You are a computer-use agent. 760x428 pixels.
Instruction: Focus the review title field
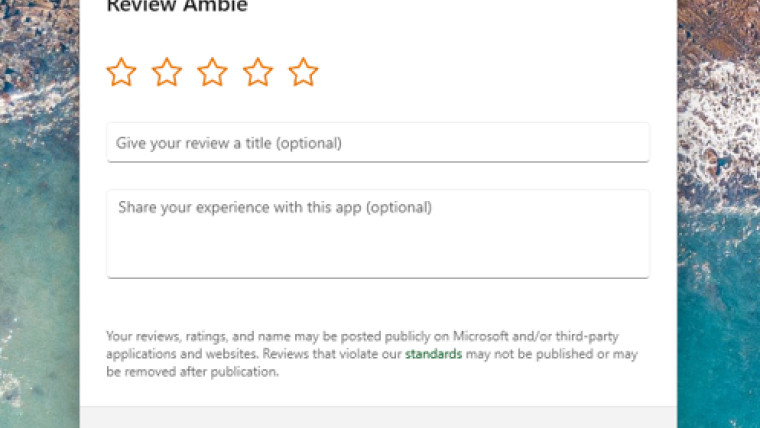[x=378, y=142]
